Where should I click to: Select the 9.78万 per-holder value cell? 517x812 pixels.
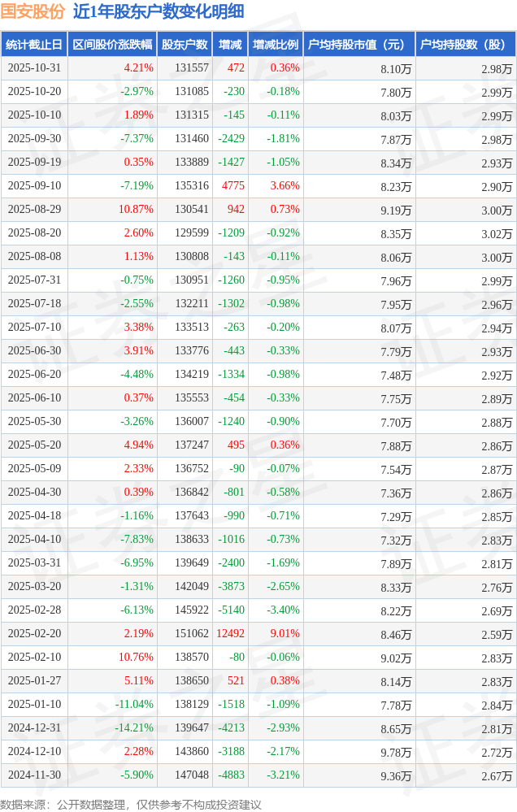click(396, 752)
